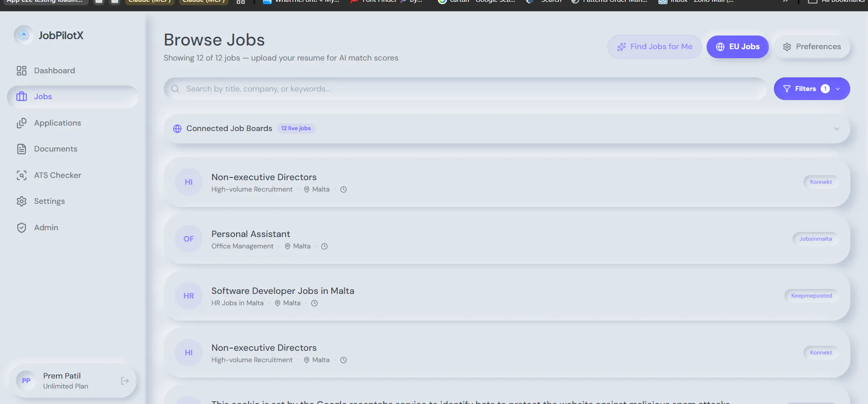The height and width of the screenshot is (404, 868).
Task: Open Documents via its page icon
Action: [x=21, y=149]
